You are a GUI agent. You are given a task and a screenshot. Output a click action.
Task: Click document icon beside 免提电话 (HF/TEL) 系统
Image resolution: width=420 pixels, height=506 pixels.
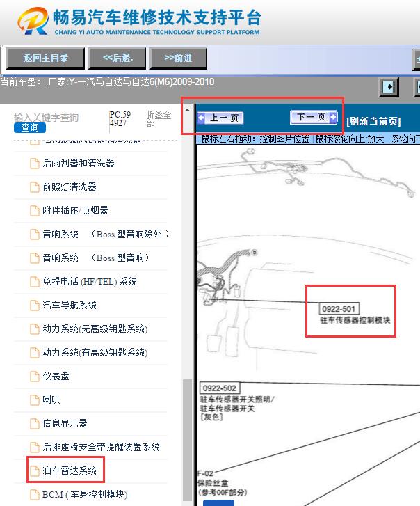35,282
